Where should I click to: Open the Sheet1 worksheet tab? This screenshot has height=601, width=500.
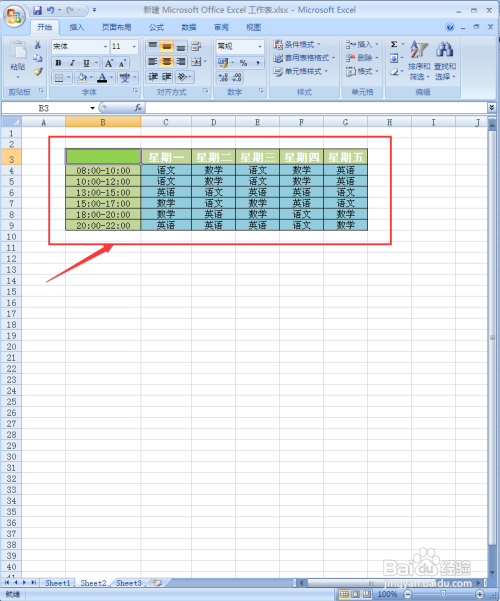58,583
